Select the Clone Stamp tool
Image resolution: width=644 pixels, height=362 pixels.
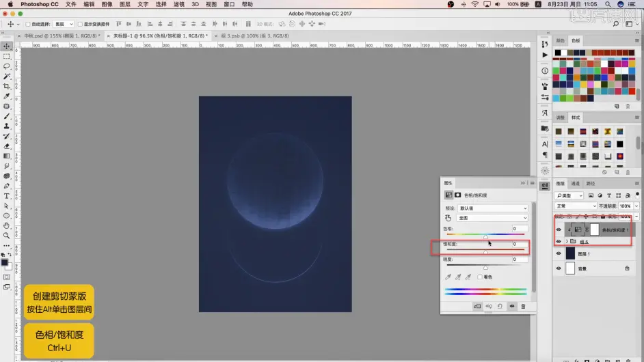7,126
